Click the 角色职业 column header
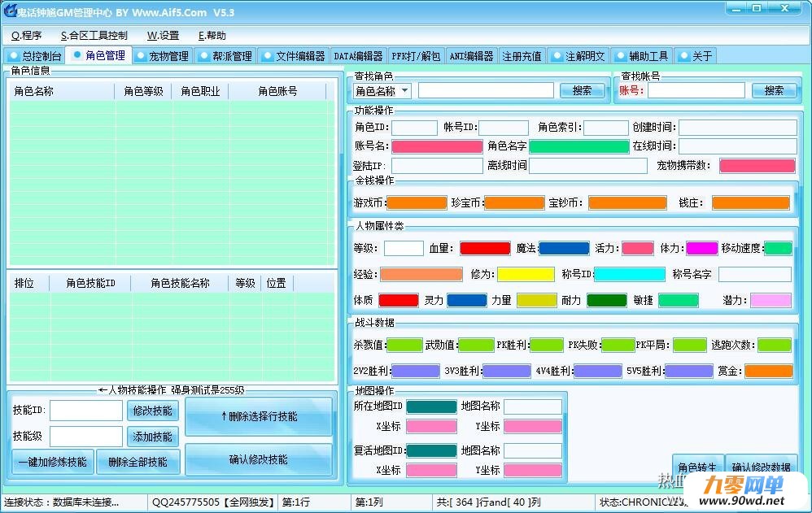 (x=200, y=92)
